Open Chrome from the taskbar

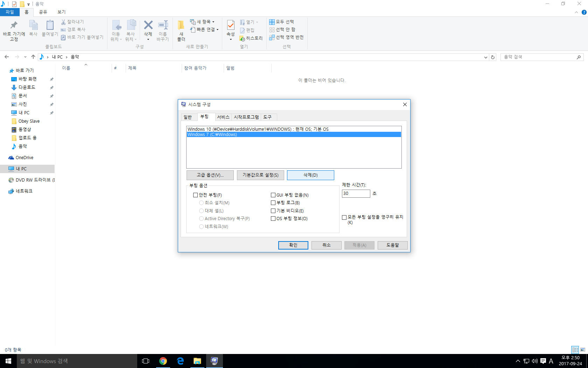163,361
